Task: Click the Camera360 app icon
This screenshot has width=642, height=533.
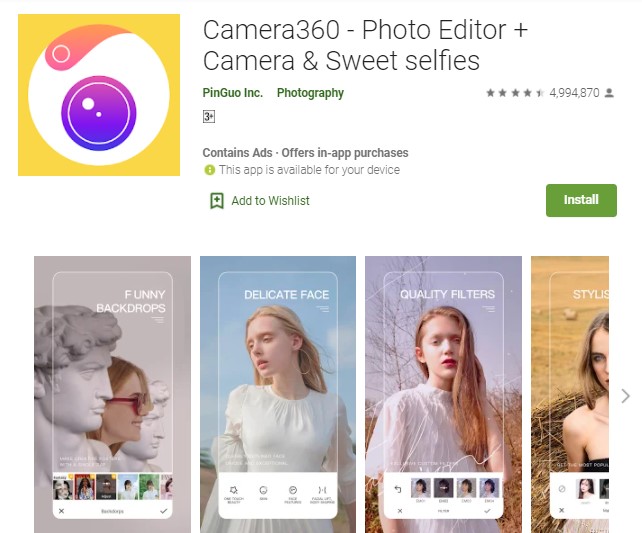Action: pos(99,95)
